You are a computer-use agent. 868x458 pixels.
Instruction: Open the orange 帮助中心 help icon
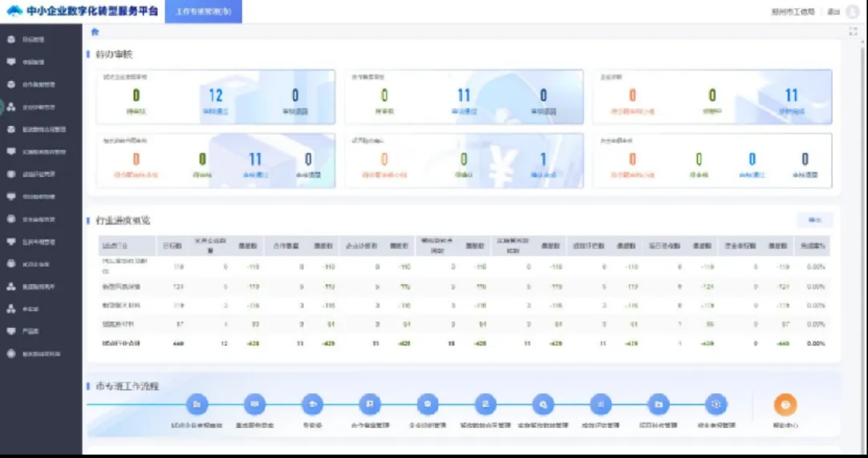(785, 404)
